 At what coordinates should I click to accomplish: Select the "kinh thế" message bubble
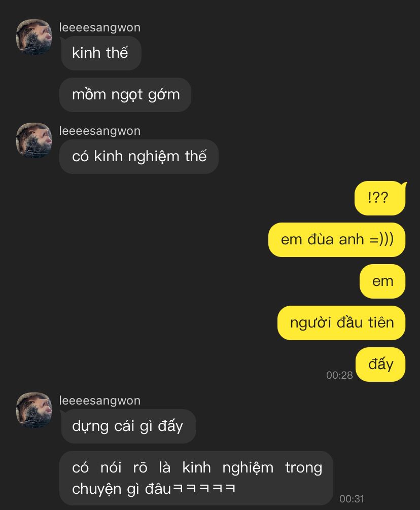coord(101,53)
